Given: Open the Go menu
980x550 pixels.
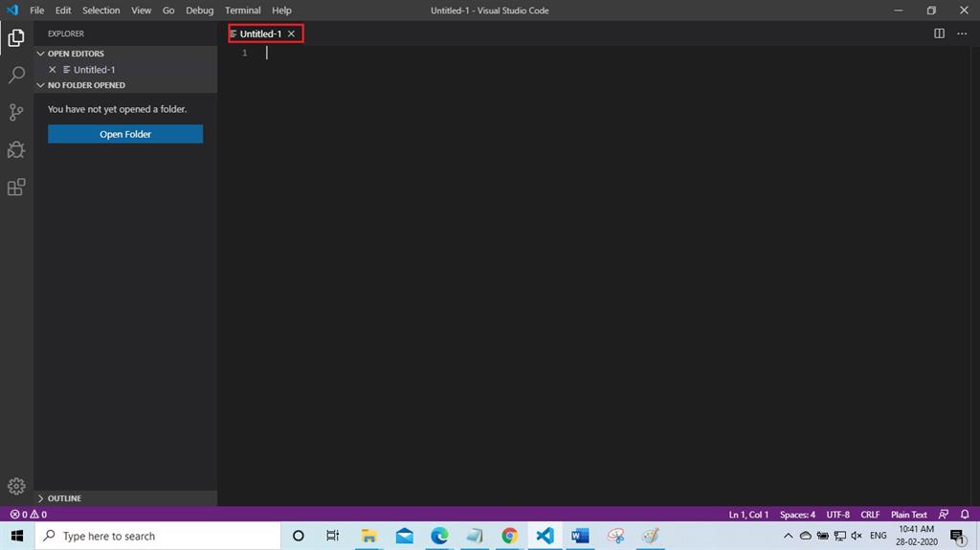Looking at the screenshot, I should [x=168, y=10].
